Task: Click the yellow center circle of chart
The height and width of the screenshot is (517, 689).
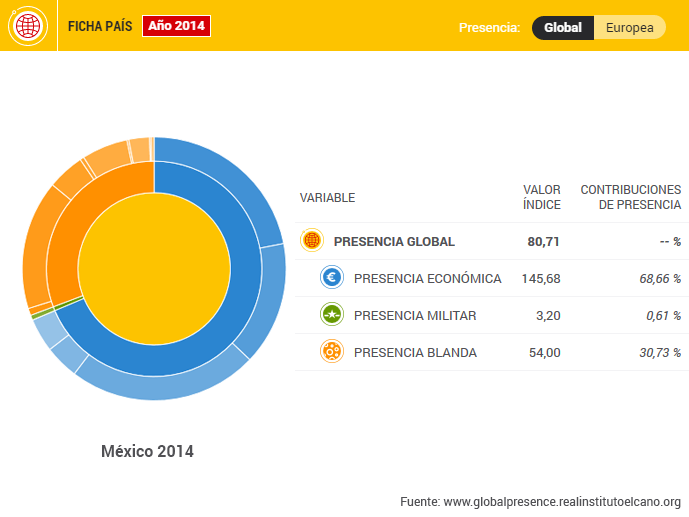Action: click(x=154, y=269)
